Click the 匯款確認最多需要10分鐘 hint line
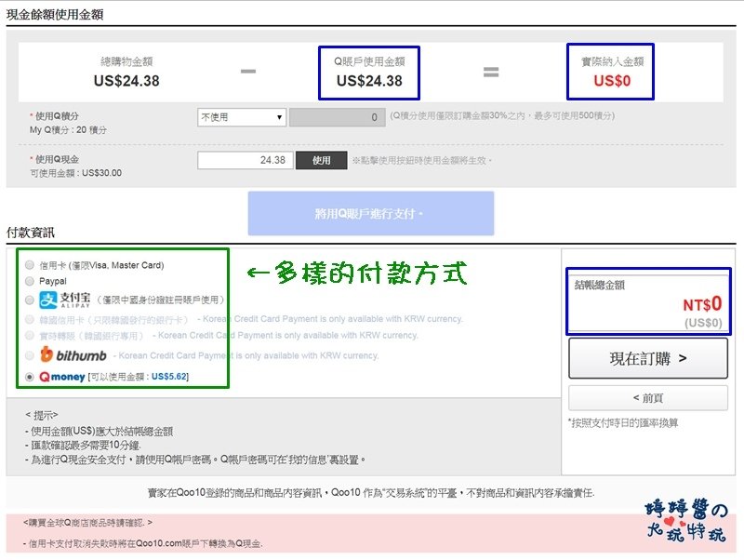 [83, 446]
